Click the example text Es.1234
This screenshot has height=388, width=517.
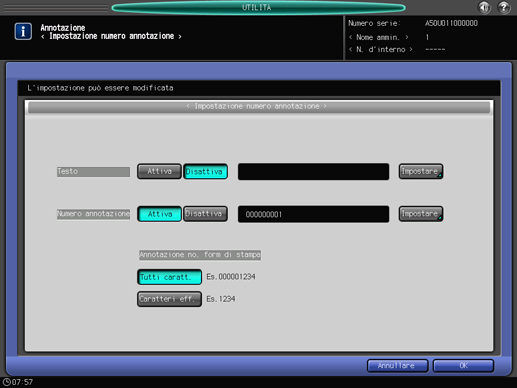pos(221,299)
